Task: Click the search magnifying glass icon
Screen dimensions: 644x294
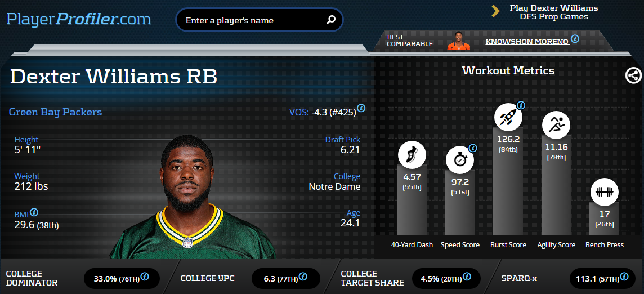Action: point(330,20)
